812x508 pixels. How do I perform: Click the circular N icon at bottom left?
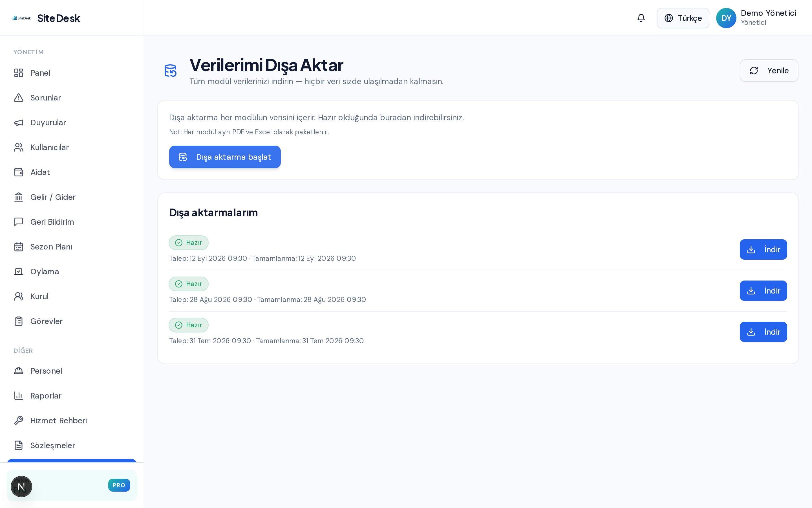tap(21, 487)
